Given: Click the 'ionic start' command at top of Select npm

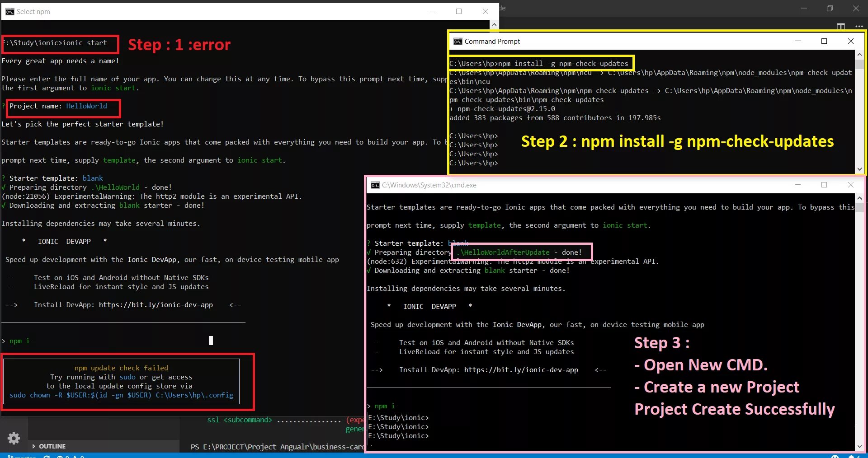Looking at the screenshot, I should point(85,43).
